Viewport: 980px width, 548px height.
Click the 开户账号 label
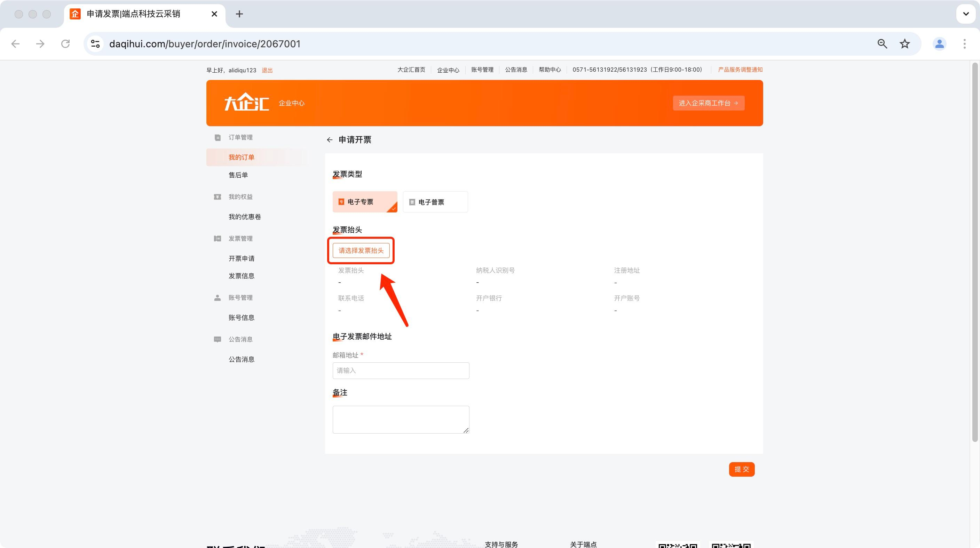(626, 298)
